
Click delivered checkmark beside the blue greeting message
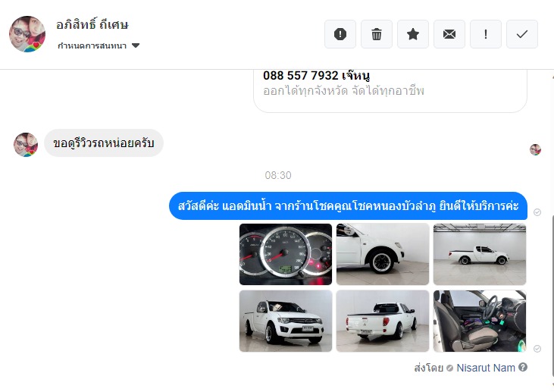pos(537,212)
